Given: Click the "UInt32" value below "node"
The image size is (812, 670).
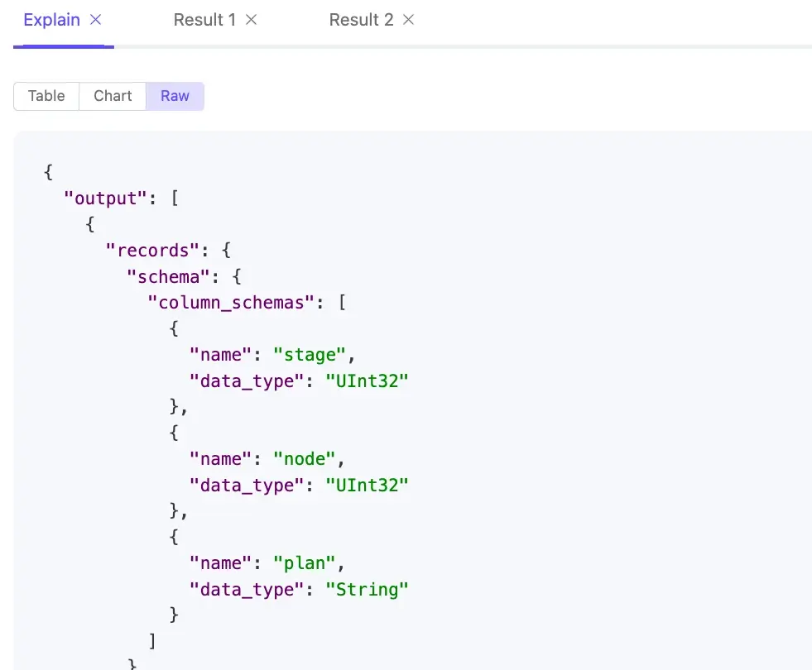Looking at the screenshot, I should [x=367, y=486].
